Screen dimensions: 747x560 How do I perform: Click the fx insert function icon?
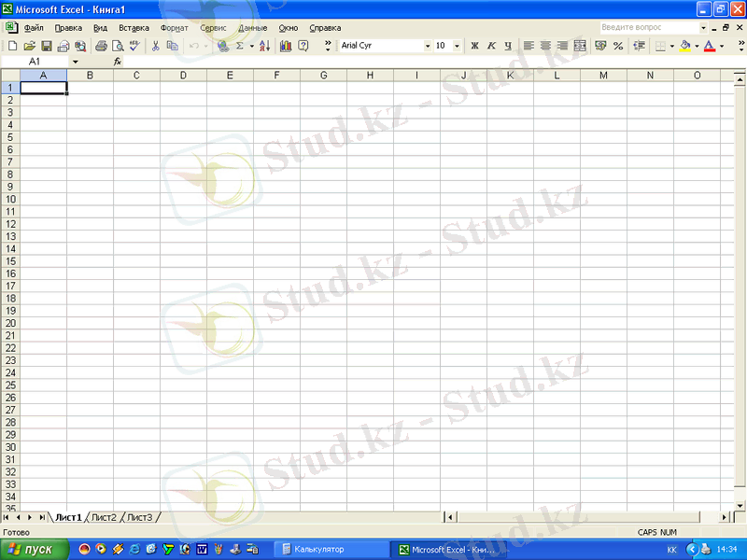click(118, 62)
